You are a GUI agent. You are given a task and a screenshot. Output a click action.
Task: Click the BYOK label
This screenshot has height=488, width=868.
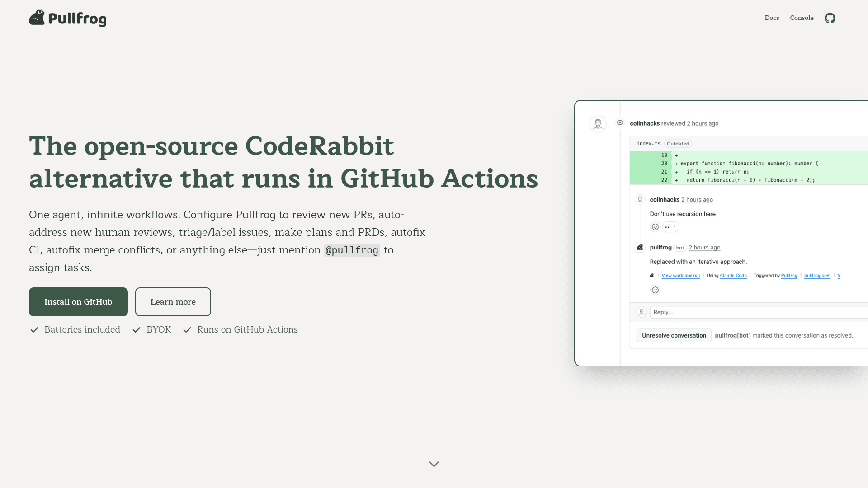pos(159,330)
